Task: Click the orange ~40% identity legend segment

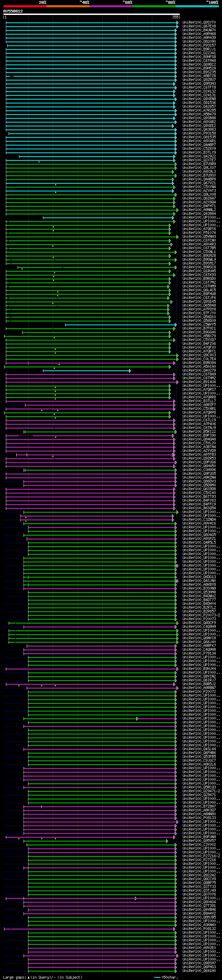Action: click(68, 6)
